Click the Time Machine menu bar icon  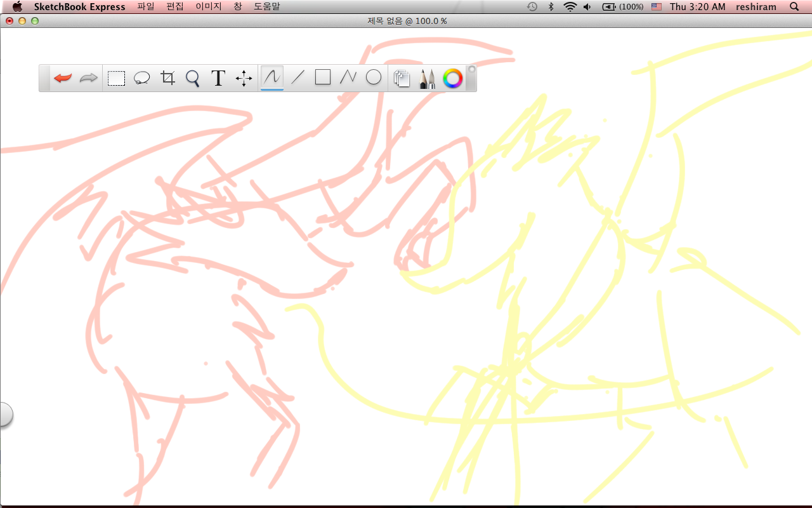click(532, 6)
